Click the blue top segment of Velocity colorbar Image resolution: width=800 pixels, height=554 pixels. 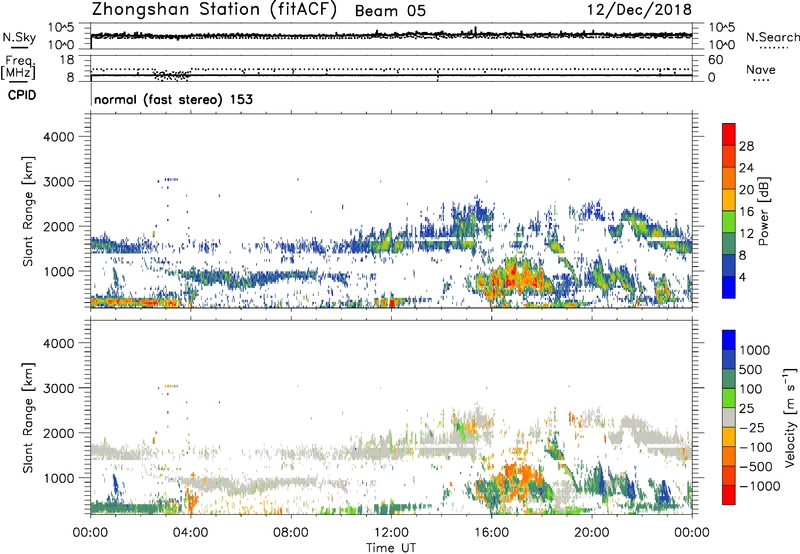pyautogui.click(x=729, y=340)
